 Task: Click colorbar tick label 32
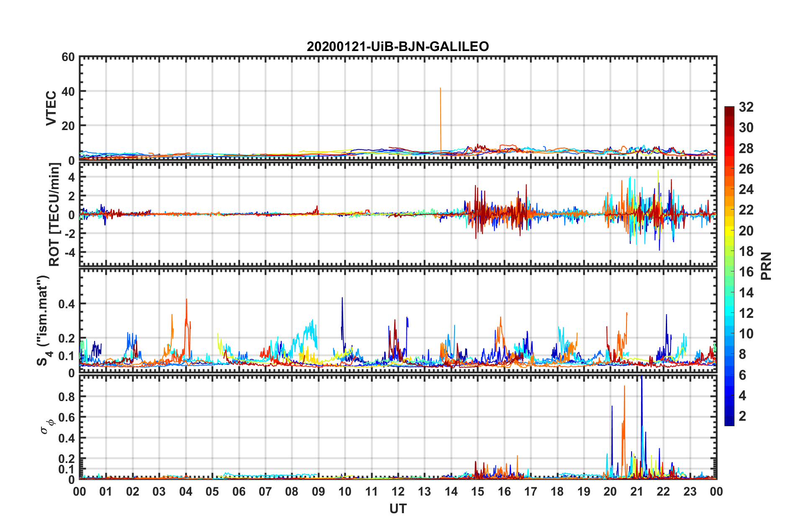point(746,107)
